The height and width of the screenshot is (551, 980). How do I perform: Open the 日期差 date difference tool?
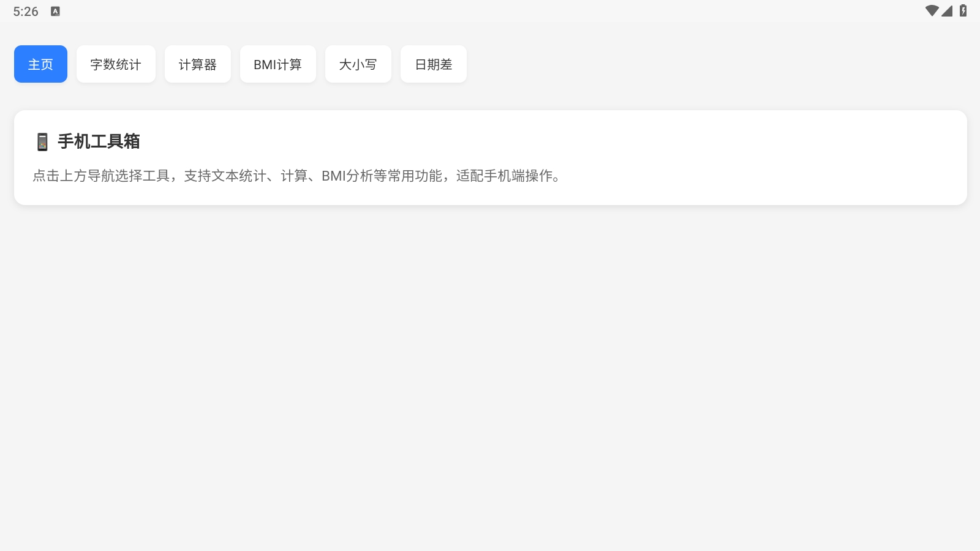[x=433, y=64]
